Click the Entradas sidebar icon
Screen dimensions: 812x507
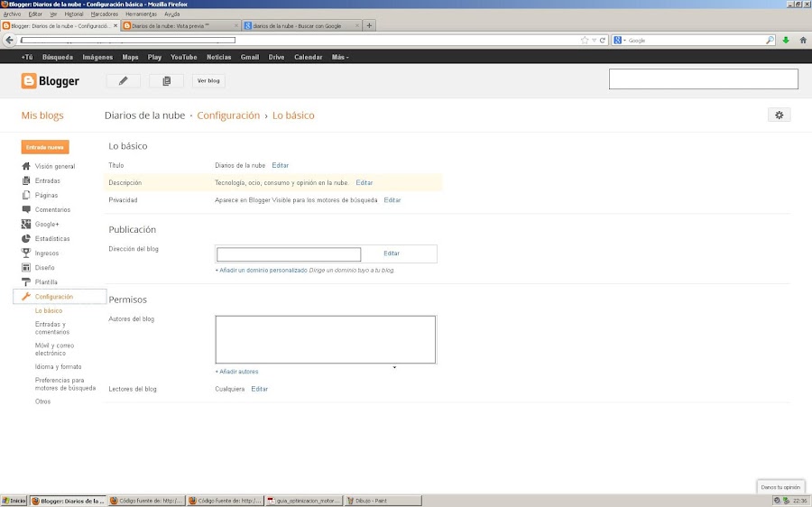(26, 180)
